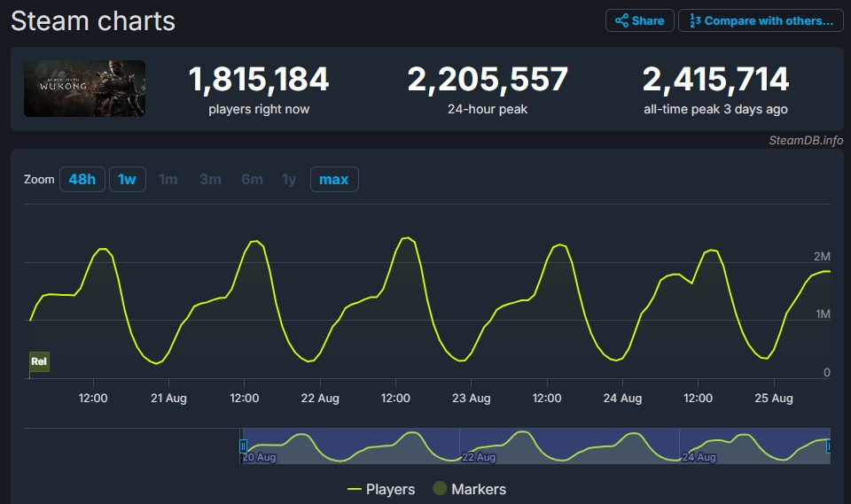Select the 1m zoom range

point(168,180)
